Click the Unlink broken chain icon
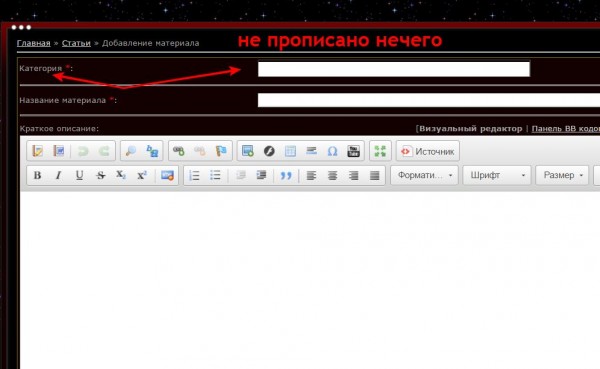Image resolution: width=600 pixels, height=369 pixels. coord(199,151)
